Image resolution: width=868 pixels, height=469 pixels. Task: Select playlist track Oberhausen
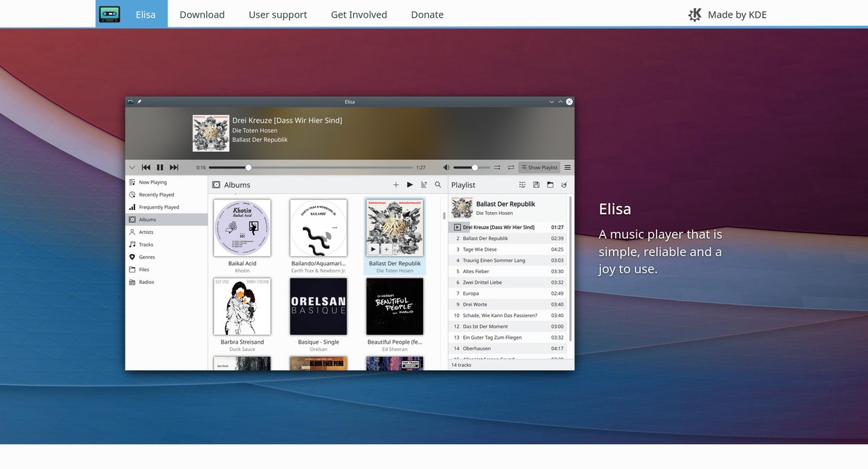[x=508, y=348]
